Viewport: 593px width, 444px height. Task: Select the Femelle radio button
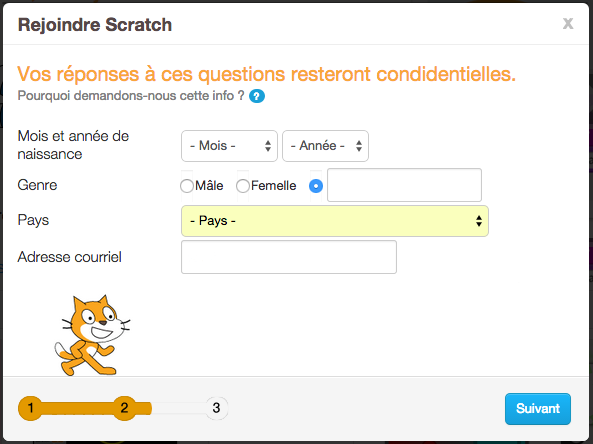[x=243, y=186]
